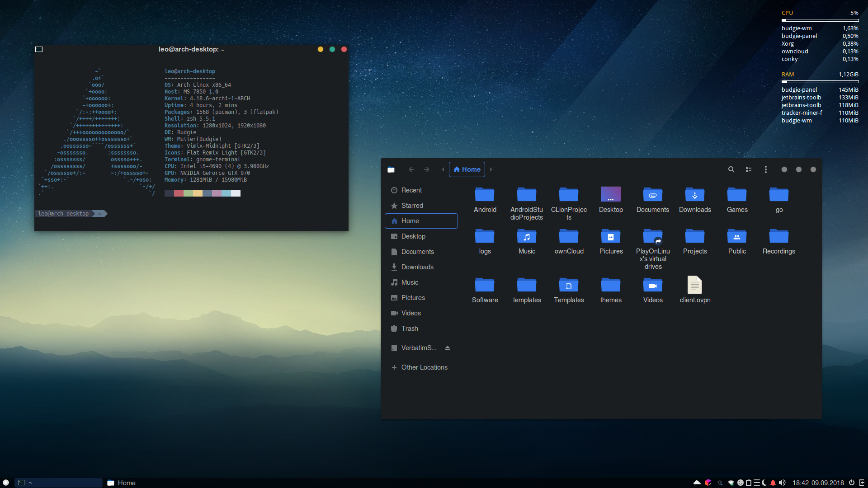
Task: Open Recent in the sidebar
Action: [x=421, y=190]
